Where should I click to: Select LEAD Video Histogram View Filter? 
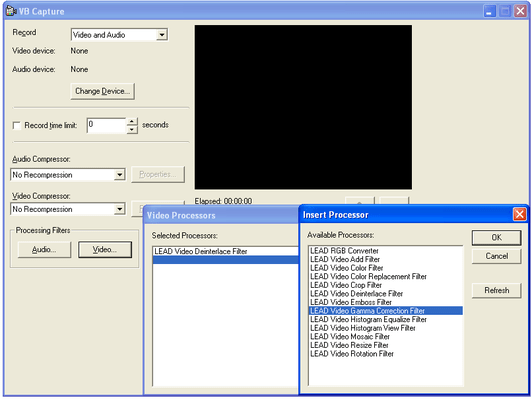tap(385, 328)
